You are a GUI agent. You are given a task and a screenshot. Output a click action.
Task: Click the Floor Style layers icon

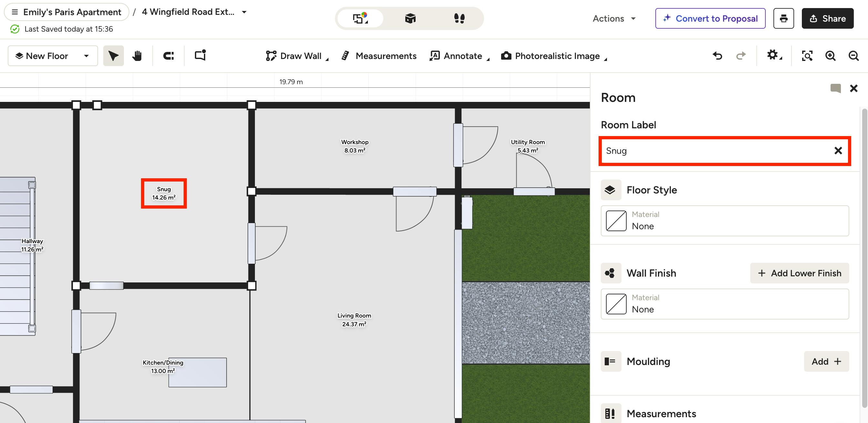(611, 190)
